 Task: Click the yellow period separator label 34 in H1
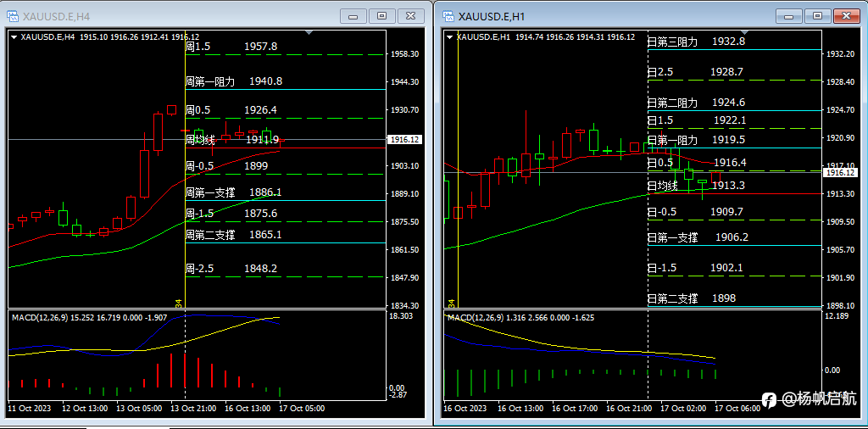pyautogui.click(x=451, y=303)
